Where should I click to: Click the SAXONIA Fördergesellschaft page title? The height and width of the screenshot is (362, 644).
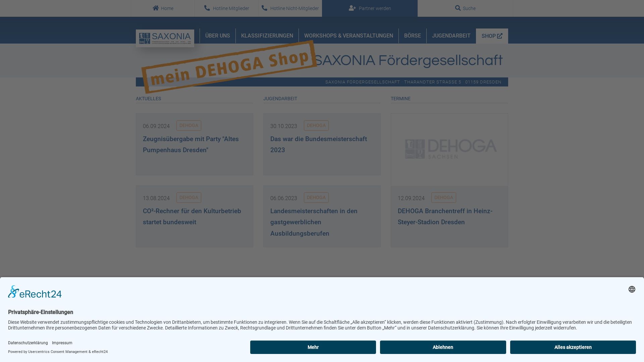(x=408, y=61)
